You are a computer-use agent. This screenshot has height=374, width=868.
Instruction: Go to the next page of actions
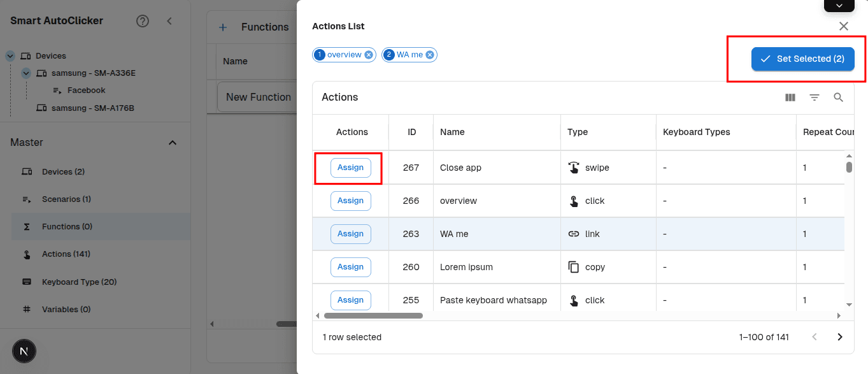839,336
